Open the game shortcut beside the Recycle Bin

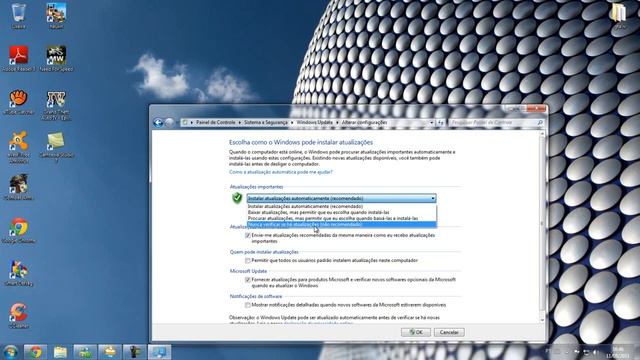[56, 16]
